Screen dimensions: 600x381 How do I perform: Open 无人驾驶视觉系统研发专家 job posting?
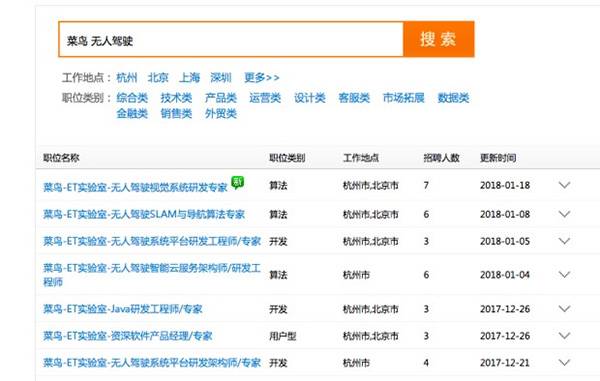pyautogui.click(x=135, y=187)
